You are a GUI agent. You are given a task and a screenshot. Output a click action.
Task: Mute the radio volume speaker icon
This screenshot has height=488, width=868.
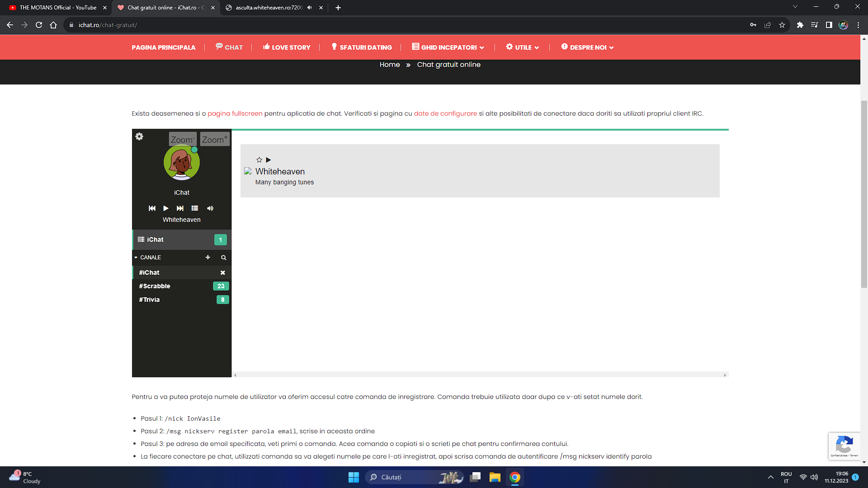click(210, 208)
